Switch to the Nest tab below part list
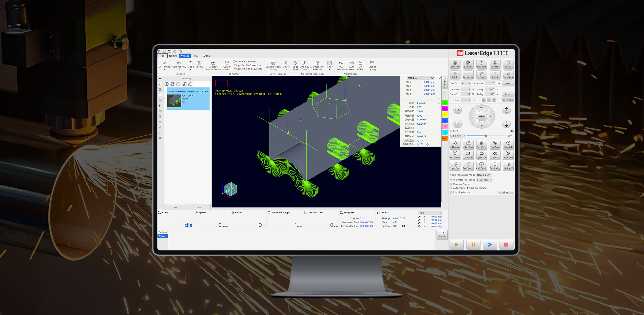644x315 pixels. pyautogui.click(x=199, y=207)
